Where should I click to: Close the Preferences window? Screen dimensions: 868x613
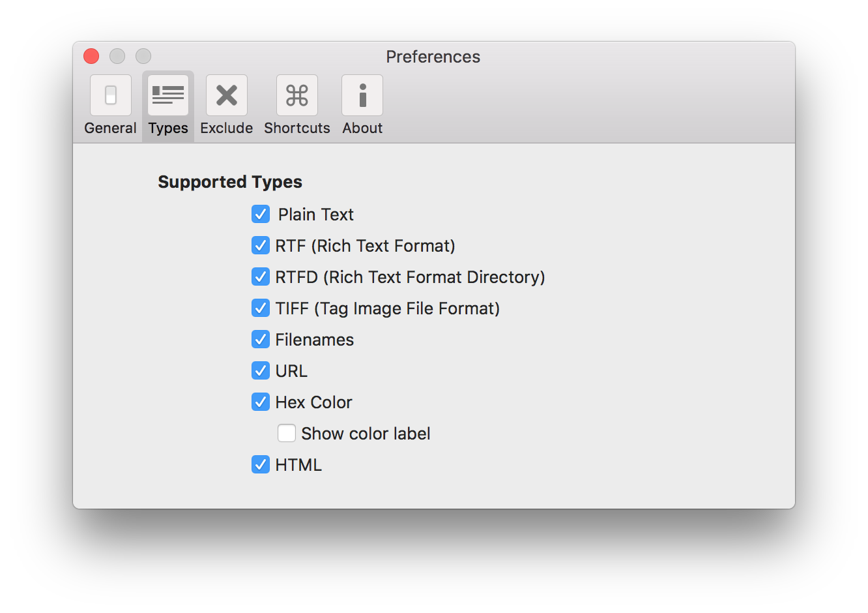pyautogui.click(x=91, y=56)
